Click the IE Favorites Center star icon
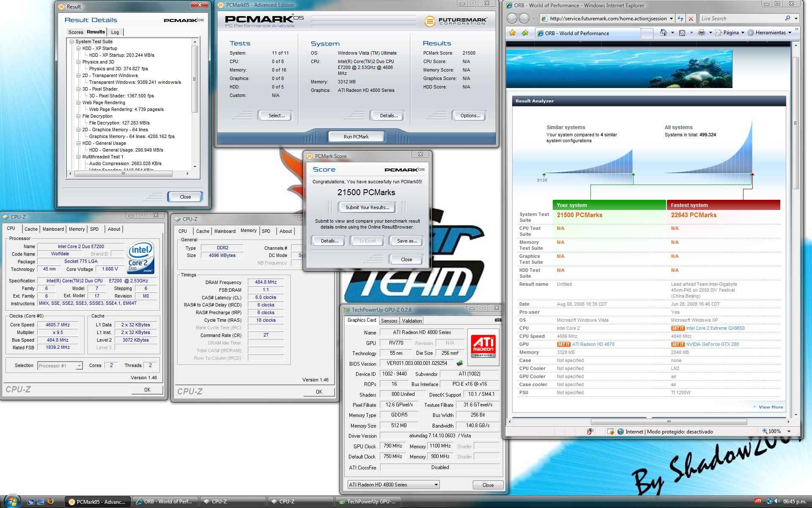Screen dimensions: 812x508 click(513, 33)
